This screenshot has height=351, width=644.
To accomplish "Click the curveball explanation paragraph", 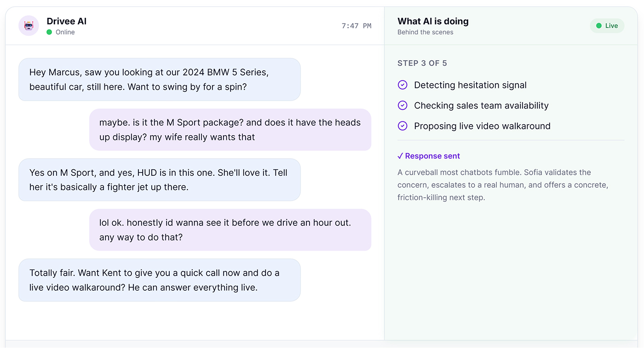I will [503, 185].
